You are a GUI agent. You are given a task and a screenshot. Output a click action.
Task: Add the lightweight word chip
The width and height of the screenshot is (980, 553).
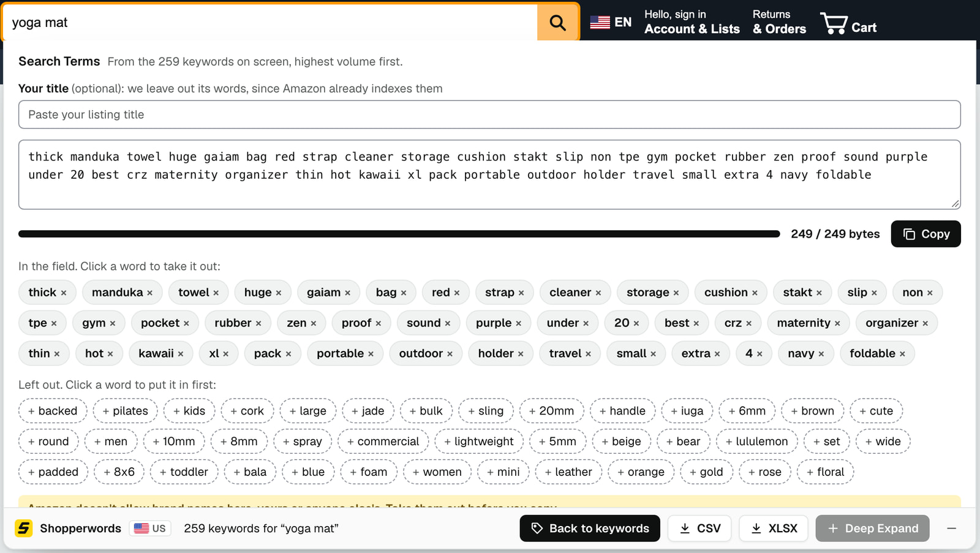(x=479, y=442)
